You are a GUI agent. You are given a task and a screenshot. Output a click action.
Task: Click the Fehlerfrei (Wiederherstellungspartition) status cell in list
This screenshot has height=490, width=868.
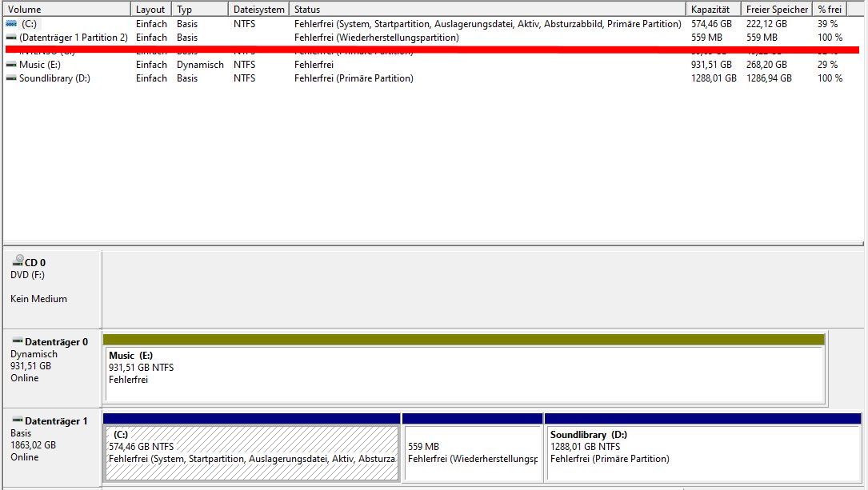click(377, 38)
